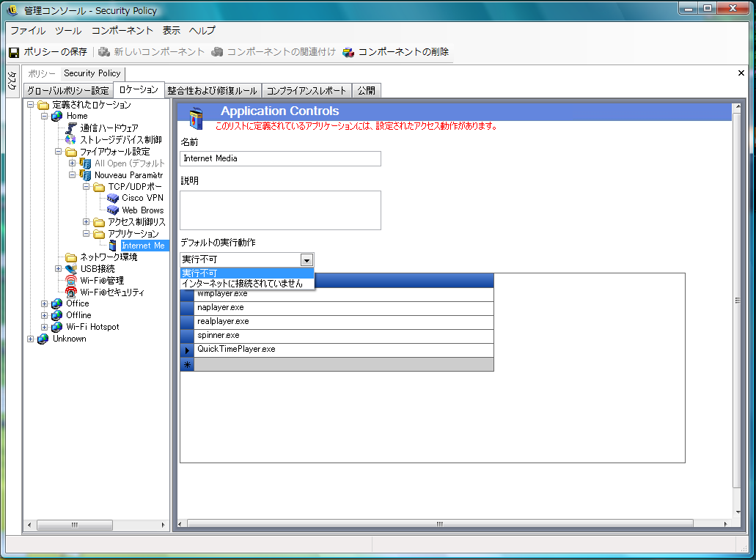Image resolution: width=756 pixels, height=560 pixels.
Task: Click the vertical タスク side panel tab
Action: [x=12, y=81]
